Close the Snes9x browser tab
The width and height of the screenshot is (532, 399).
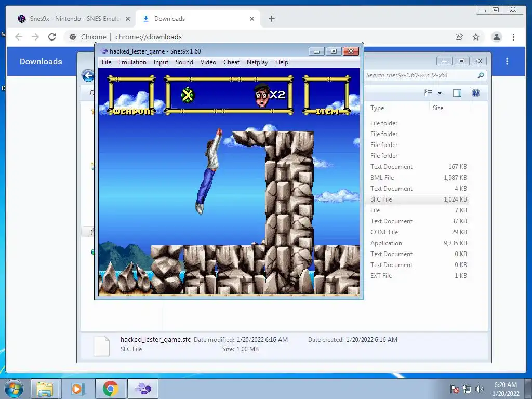click(128, 19)
